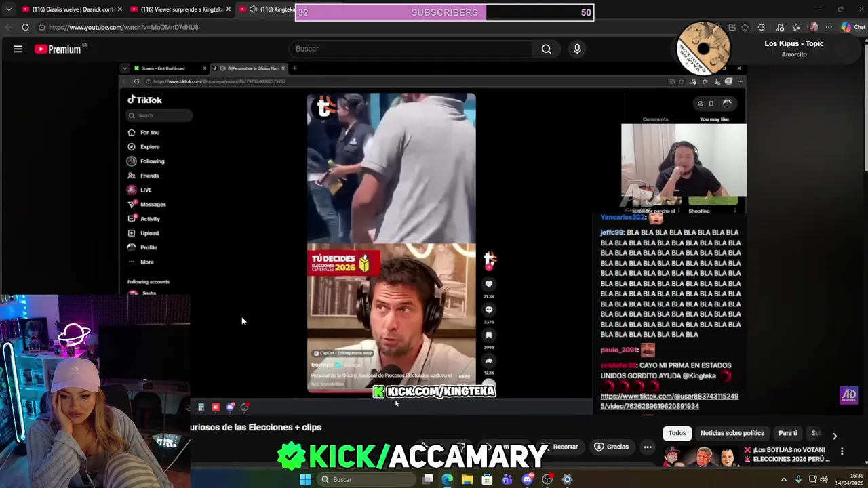Add page to favorites with the star icon
This screenshot has width=868, height=488.
pos(745,27)
